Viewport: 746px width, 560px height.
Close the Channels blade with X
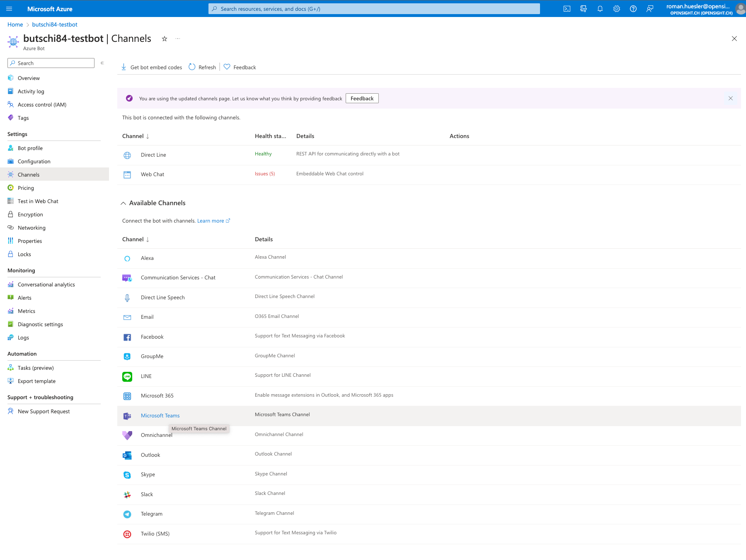click(x=734, y=39)
